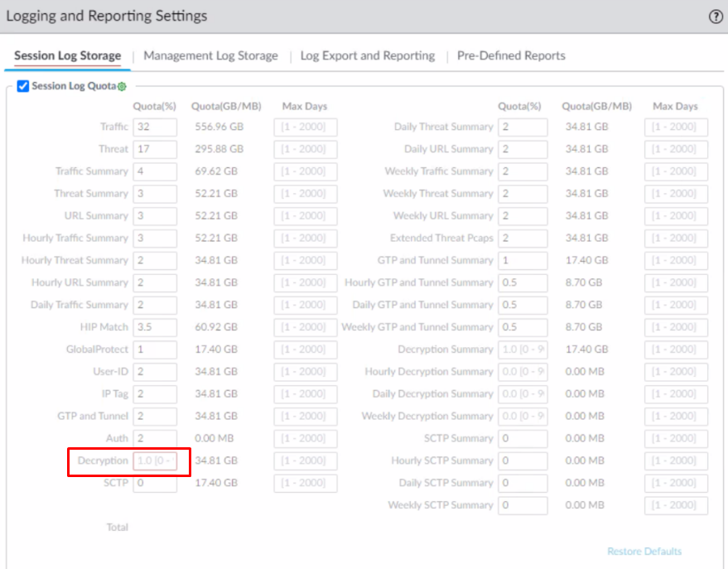
Task: Click the Max Days field for Traffic
Action: point(306,127)
